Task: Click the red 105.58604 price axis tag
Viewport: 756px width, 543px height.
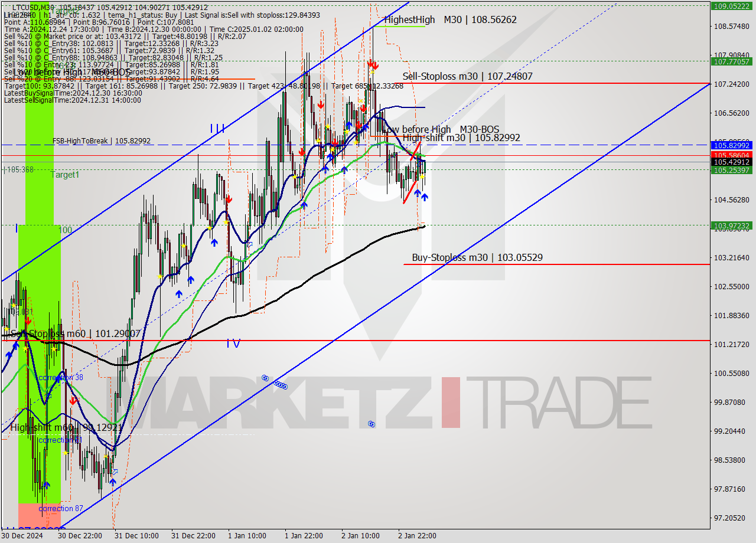Action: click(x=731, y=155)
